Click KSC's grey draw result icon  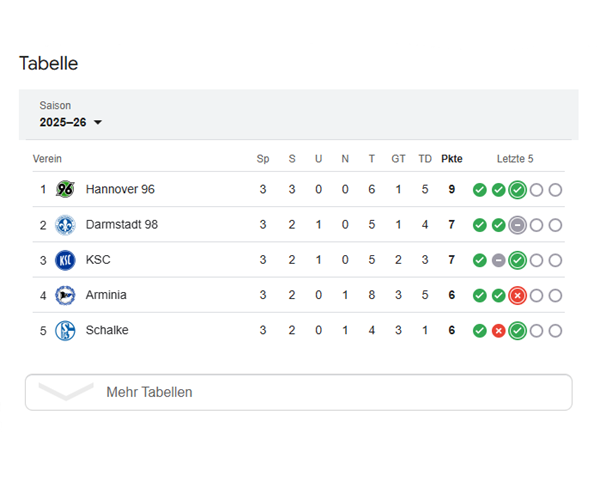tap(498, 260)
